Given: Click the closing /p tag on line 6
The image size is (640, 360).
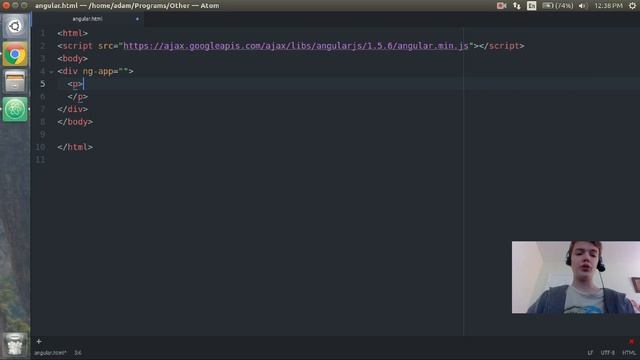Looking at the screenshot, I should [x=78, y=97].
